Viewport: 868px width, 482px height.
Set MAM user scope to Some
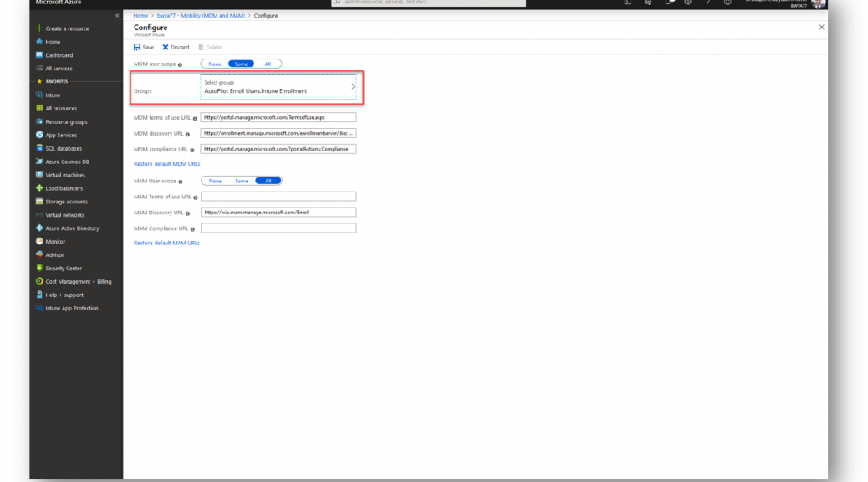(x=242, y=181)
